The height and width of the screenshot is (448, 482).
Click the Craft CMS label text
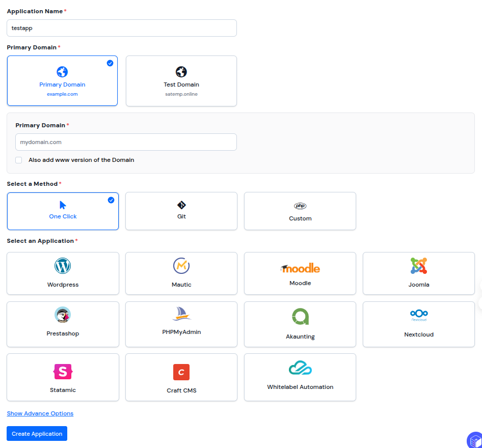(181, 390)
